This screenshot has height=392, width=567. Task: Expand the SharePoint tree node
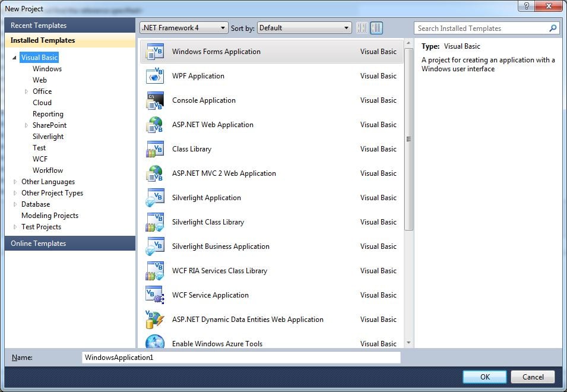coord(26,125)
